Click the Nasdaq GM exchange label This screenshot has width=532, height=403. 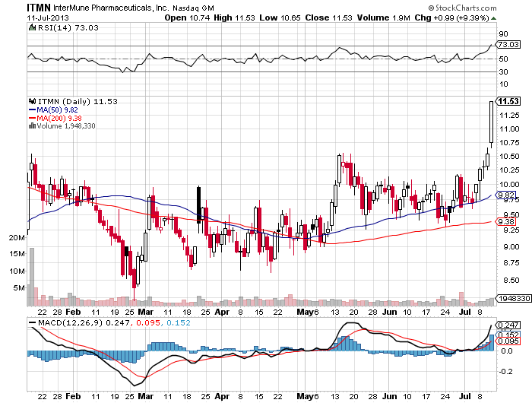click(193, 8)
